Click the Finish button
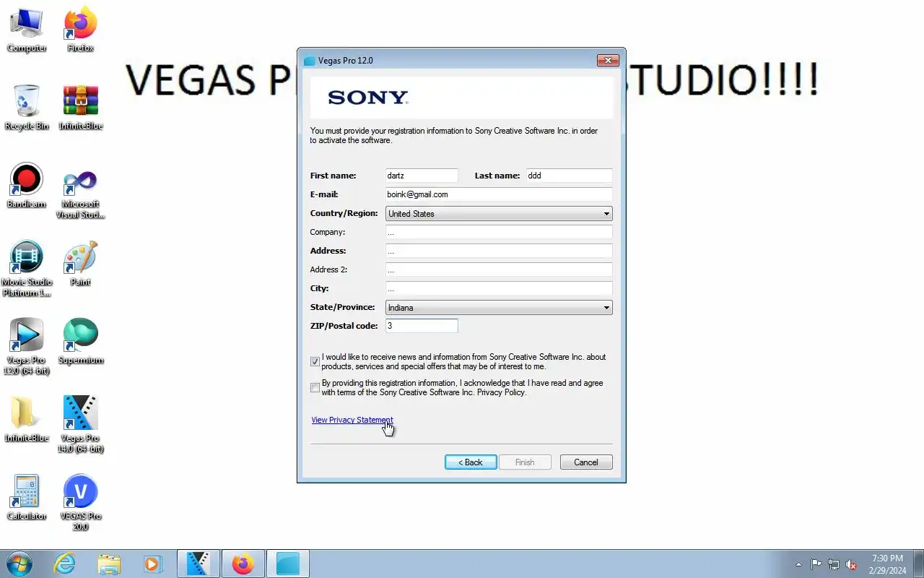Screen dimensions: 924x578 (525, 462)
